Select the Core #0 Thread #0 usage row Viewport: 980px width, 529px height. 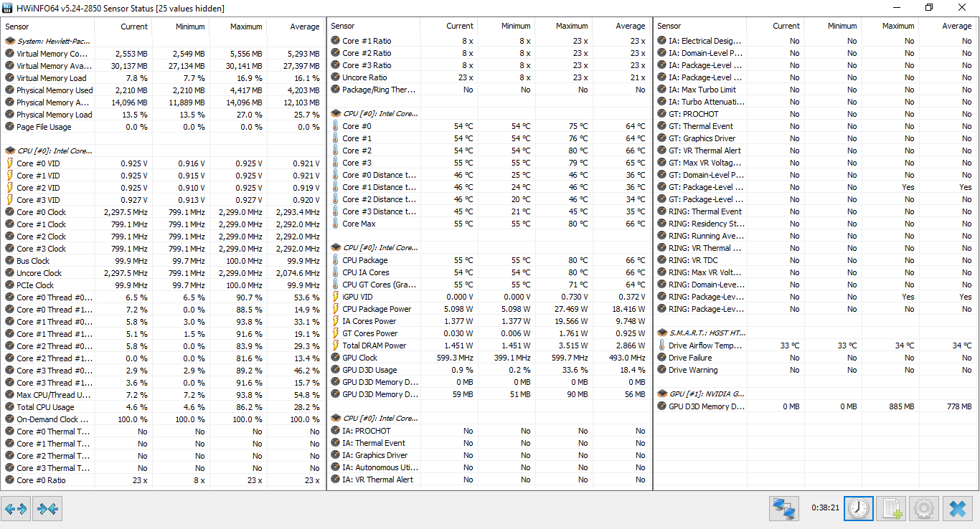tap(163, 297)
